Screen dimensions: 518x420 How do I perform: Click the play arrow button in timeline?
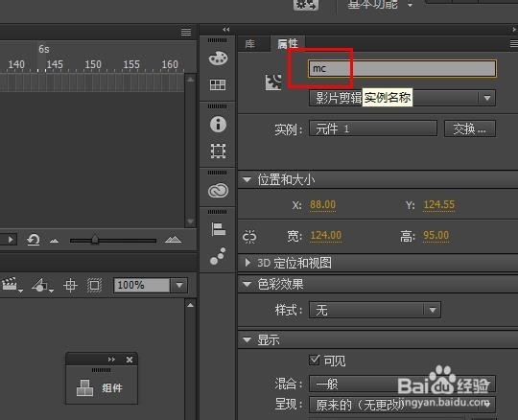tap(11, 240)
